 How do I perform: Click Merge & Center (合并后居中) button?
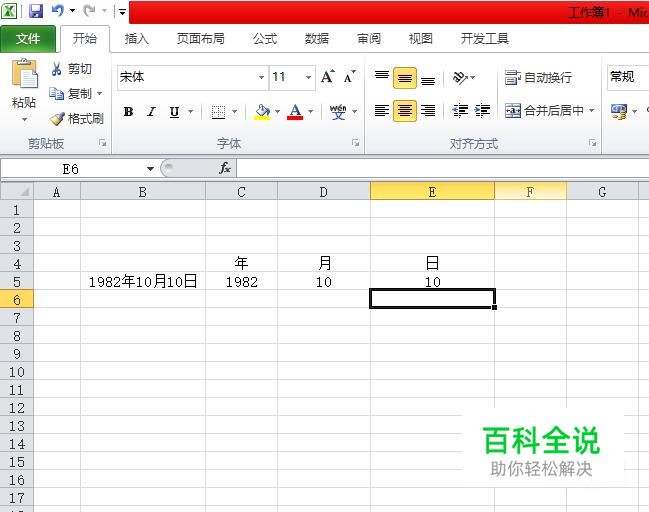pyautogui.click(x=544, y=111)
